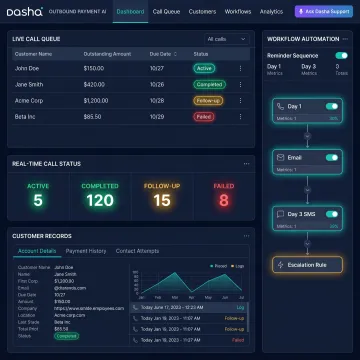The height and width of the screenshot is (360, 360).
Task: Select the Contact Attempts tab
Action: coord(137,251)
